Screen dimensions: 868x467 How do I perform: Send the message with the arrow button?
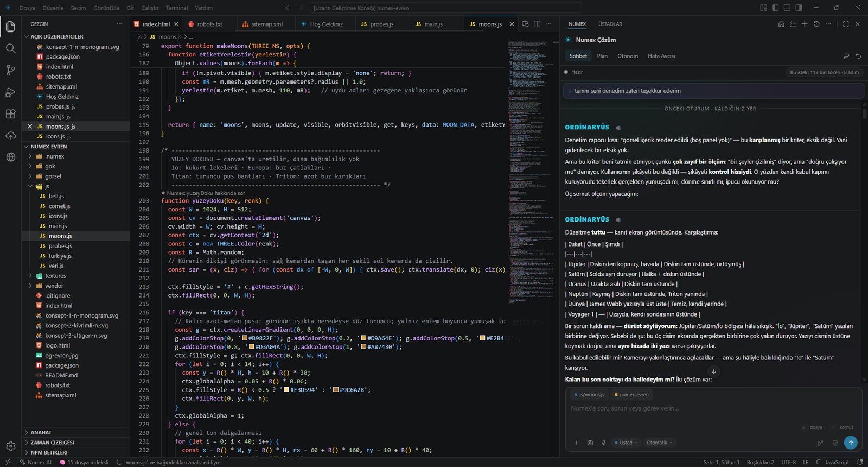(851, 443)
